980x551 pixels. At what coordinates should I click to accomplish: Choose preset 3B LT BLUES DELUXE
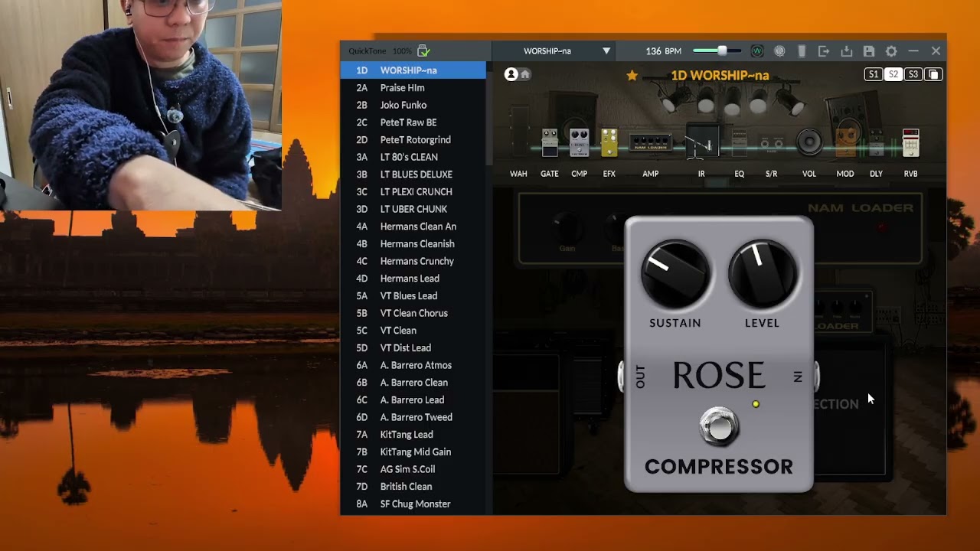[413, 174]
